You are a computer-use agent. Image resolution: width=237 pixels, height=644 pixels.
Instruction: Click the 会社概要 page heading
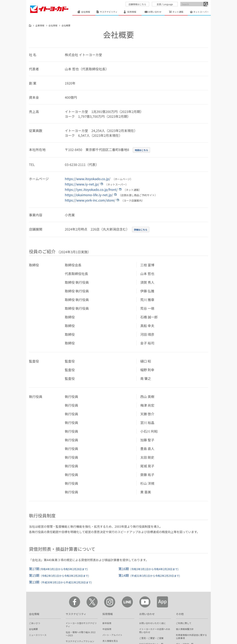coord(118,35)
